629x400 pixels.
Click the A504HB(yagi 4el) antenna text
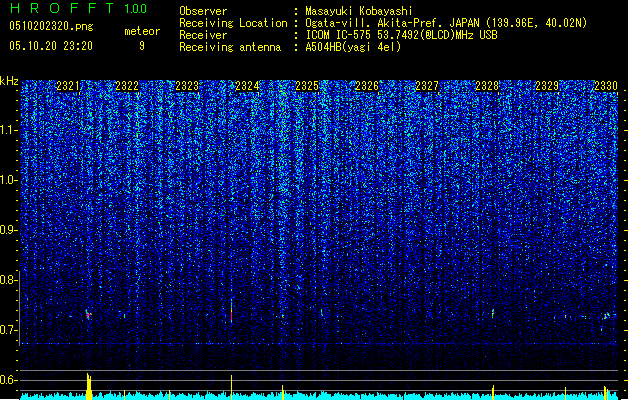coord(353,47)
